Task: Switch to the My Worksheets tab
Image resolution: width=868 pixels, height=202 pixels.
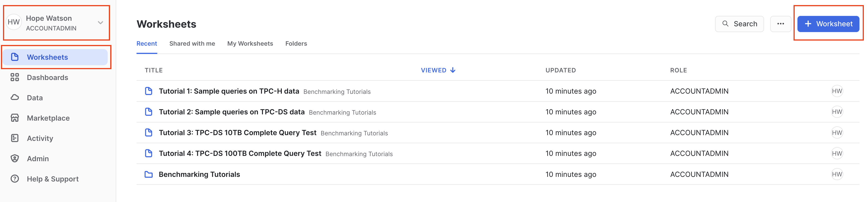Action: (250, 43)
